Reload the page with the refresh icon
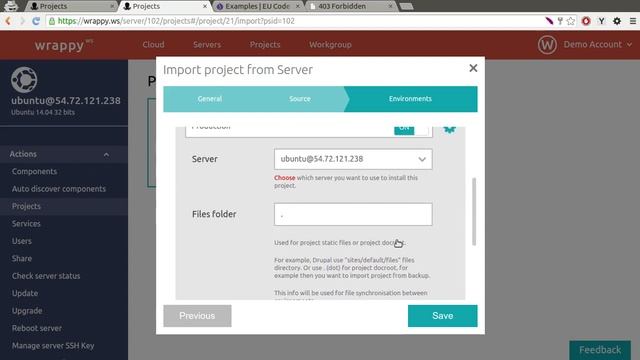This screenshot has height=360, width=640. pos(36,21)
